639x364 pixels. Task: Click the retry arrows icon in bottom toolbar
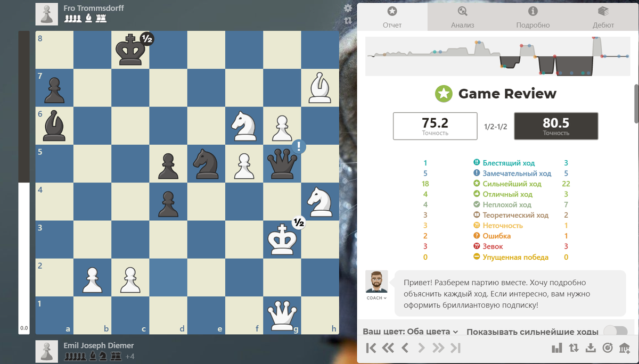(574, 348)
